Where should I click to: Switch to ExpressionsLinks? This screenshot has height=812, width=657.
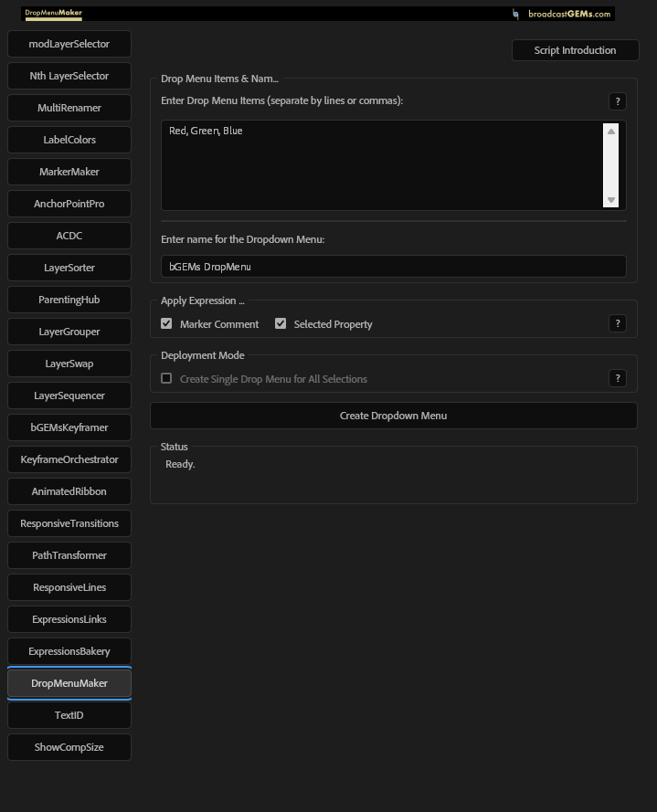pyautogui.click(x=69, y=619)
